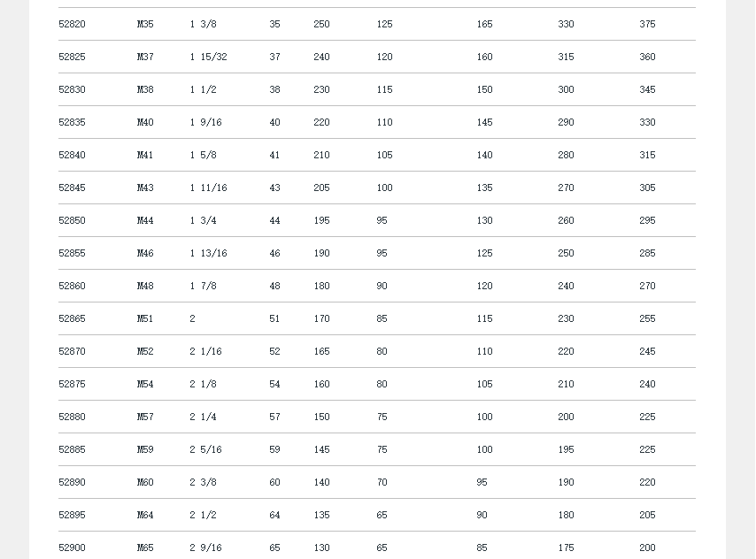This screenshot has height=559, width=756.
Task: Select the M51 size cell
Action: tap(145, 319)
